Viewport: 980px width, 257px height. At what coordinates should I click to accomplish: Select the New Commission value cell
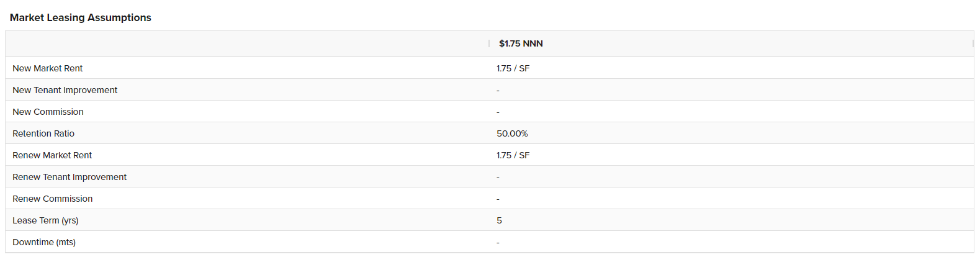(x=498, y=112)
